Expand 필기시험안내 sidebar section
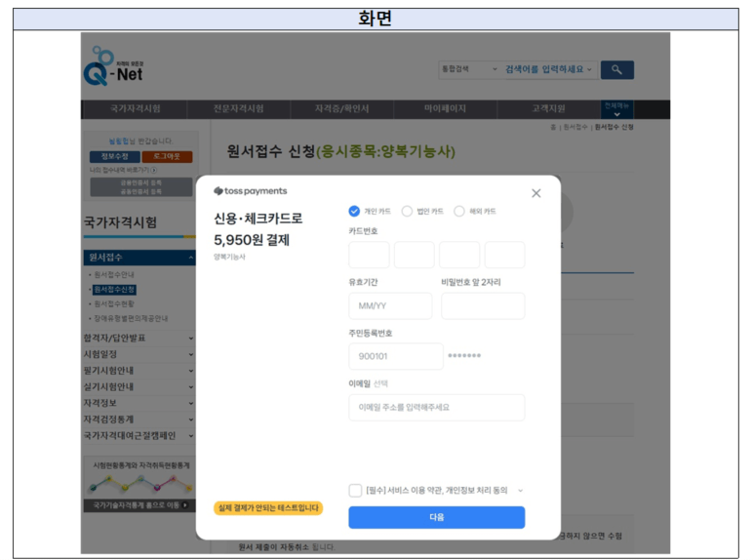753x560 pixels. (x=139, y=371)
